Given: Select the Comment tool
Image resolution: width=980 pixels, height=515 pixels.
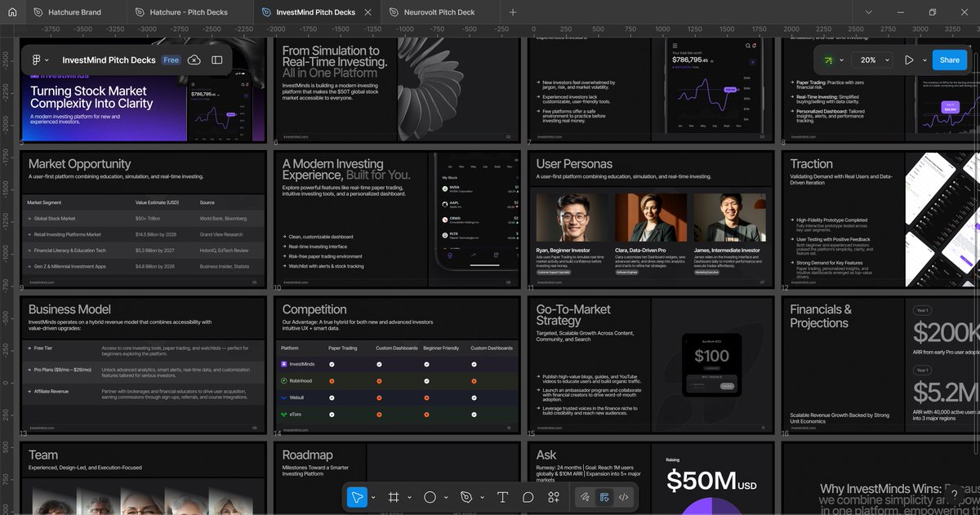Looking at the screenshot, I should [x=528, y=496].
